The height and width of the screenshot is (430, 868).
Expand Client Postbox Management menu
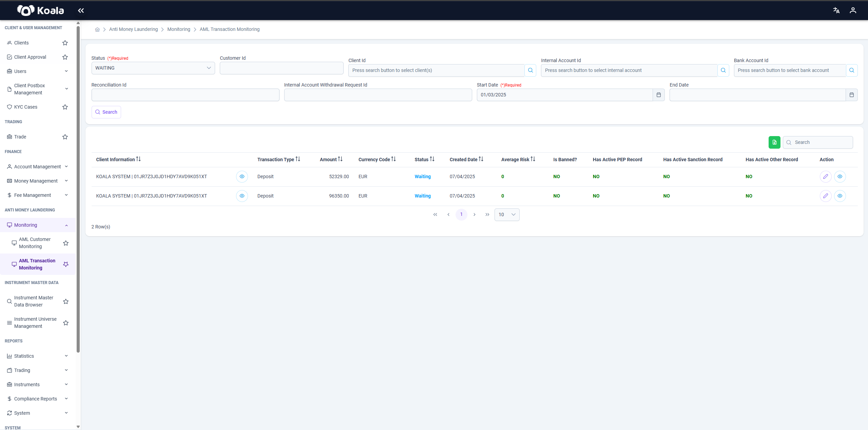pyautogui.click(x=37, y=89)
